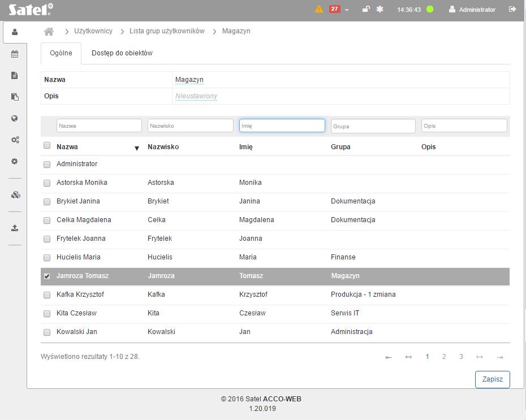Click 'Finanse' group cell
The height and width of the screenshot is (420, 526).
343,257
